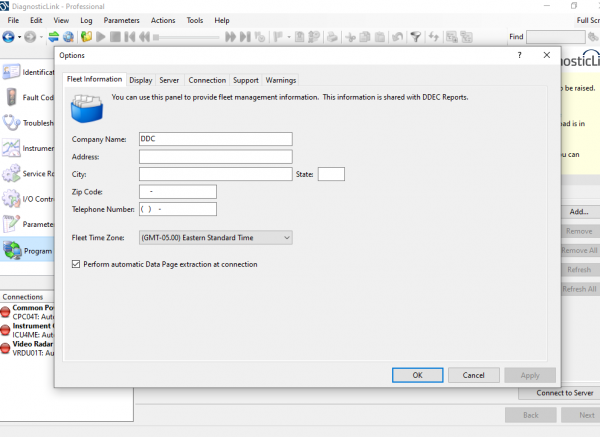
Task: Click the paste clipboard icon
Action: pyautogui.click(x=380, y=37)
